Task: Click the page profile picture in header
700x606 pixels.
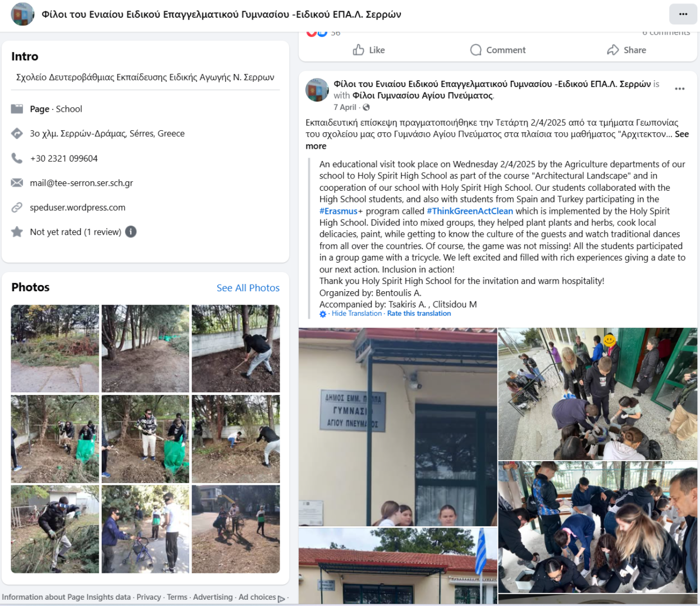Action: 22,15
